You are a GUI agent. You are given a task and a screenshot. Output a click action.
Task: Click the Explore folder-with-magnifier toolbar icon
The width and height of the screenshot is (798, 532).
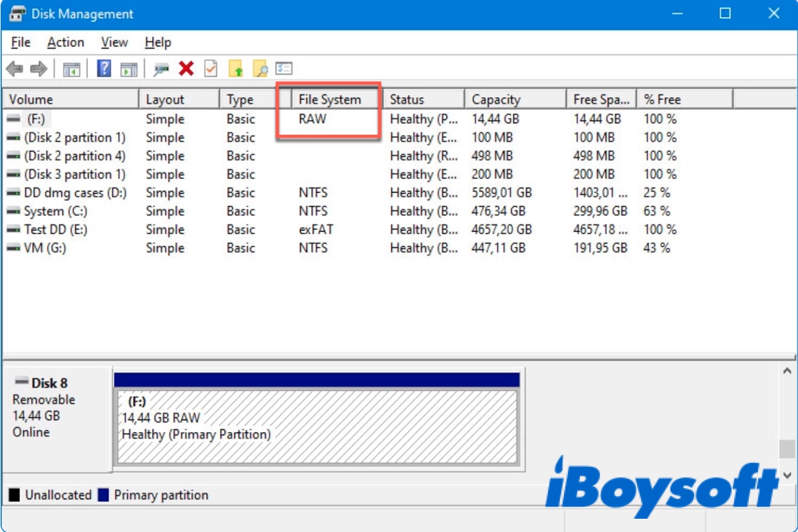tap(259, 68)
